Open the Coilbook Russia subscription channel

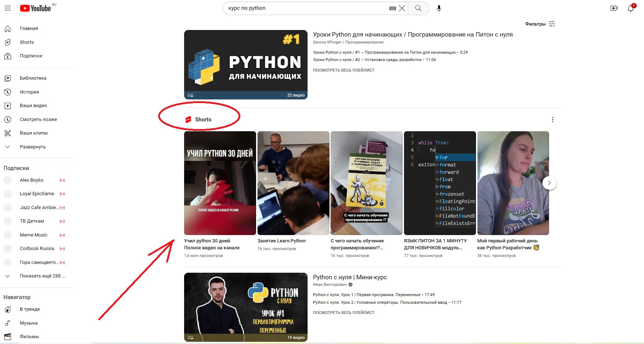tap(36, 249)
